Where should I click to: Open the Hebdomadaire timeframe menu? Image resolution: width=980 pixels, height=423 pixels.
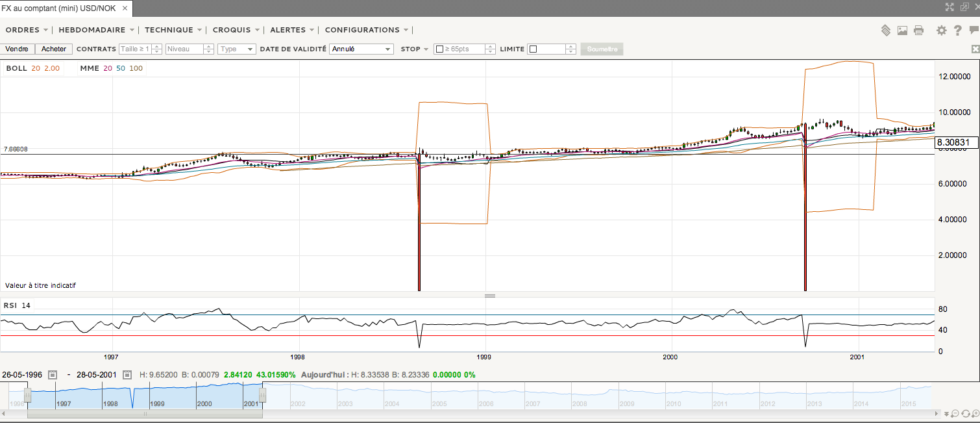pos(96,30)
